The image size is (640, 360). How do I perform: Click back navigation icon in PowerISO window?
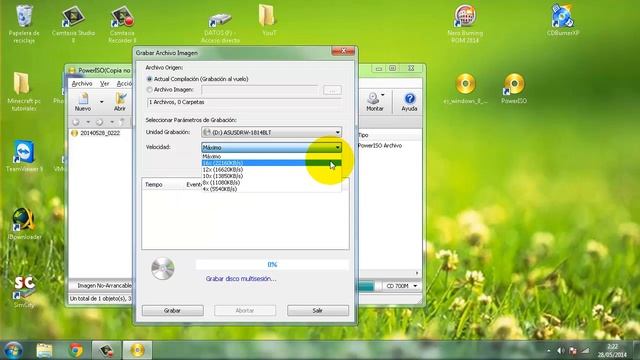pos(76,122)
